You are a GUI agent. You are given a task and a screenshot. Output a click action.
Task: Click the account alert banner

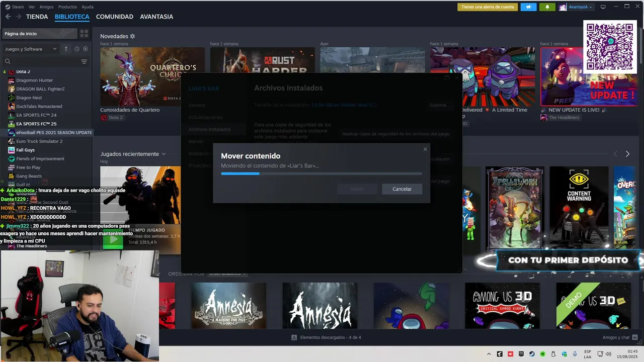click(488, 7)
